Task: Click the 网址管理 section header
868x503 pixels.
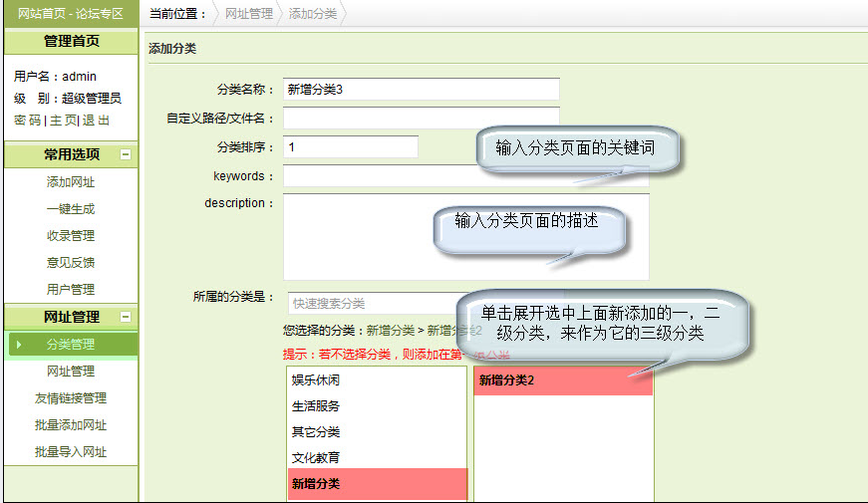Action: coord(72,317)
